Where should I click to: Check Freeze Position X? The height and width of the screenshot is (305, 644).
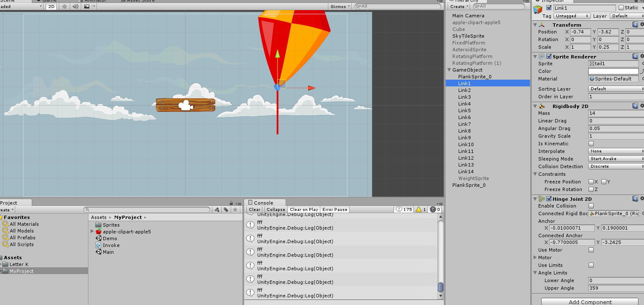[591, 182]
